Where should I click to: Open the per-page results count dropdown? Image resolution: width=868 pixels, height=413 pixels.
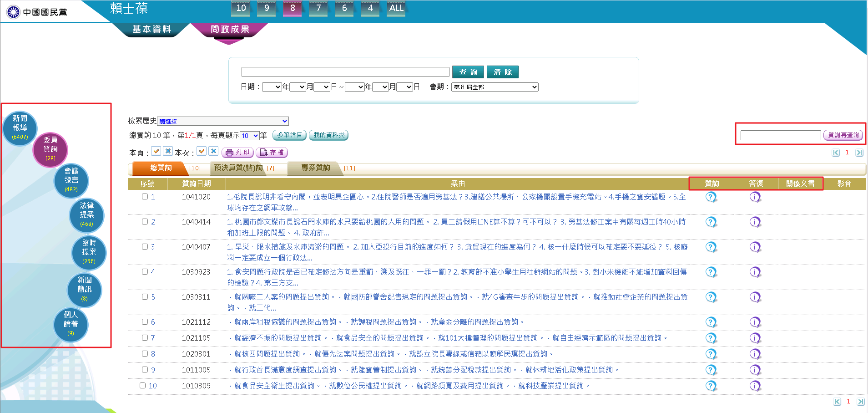(x=249, y=136)
